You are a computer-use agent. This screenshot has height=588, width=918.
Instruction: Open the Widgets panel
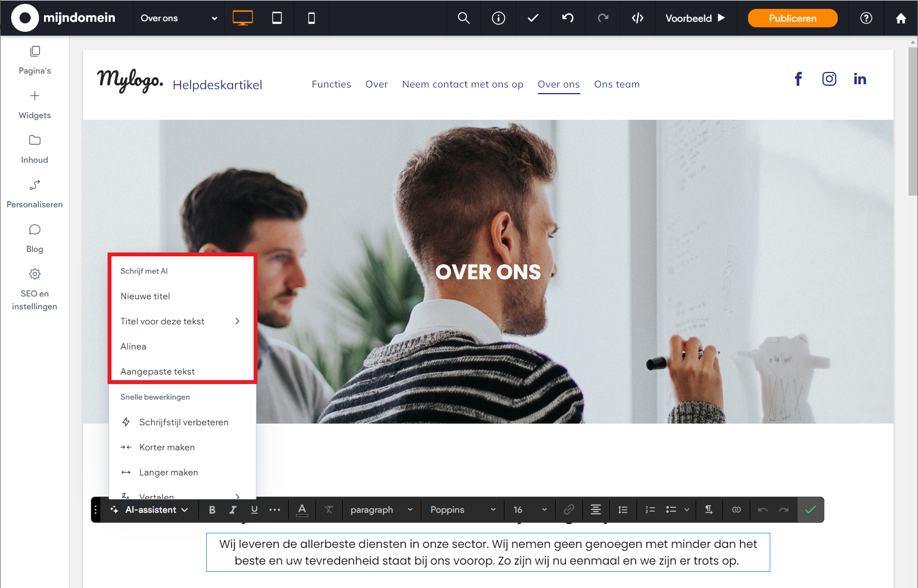(x=35, y=104)
